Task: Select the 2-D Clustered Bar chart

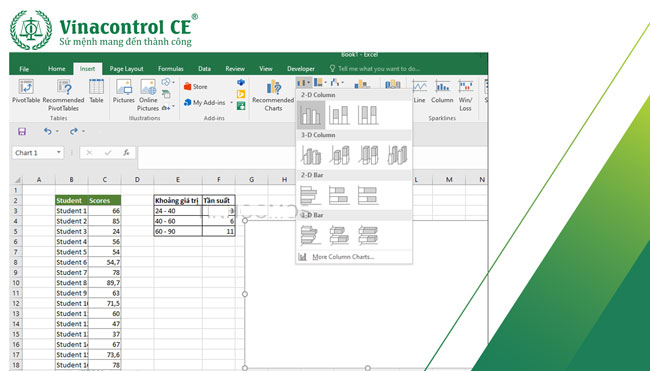Action: 310,195
